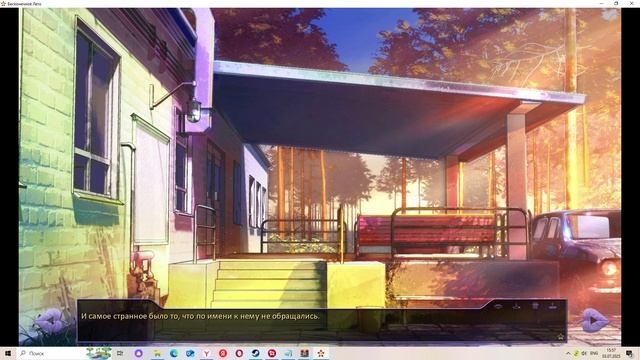Image resolution: width=640 pixels, height=360 pixels.
Task: Switch to the Everlasting Summer taskbar icon
Action: coord(321,353)
